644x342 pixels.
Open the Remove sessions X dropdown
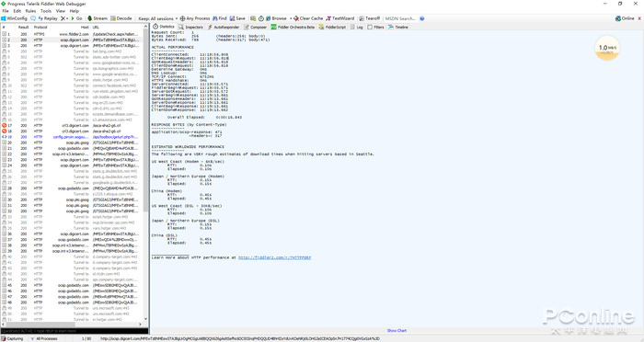(64, 18)
